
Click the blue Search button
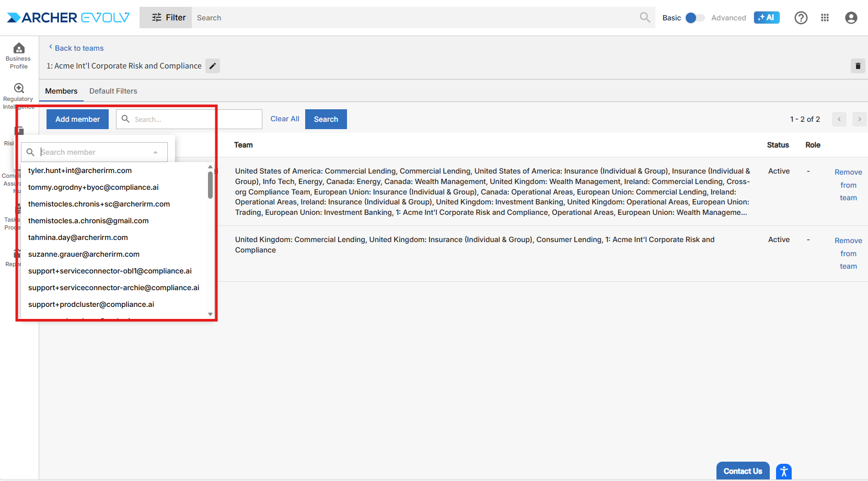click(326, 119)
